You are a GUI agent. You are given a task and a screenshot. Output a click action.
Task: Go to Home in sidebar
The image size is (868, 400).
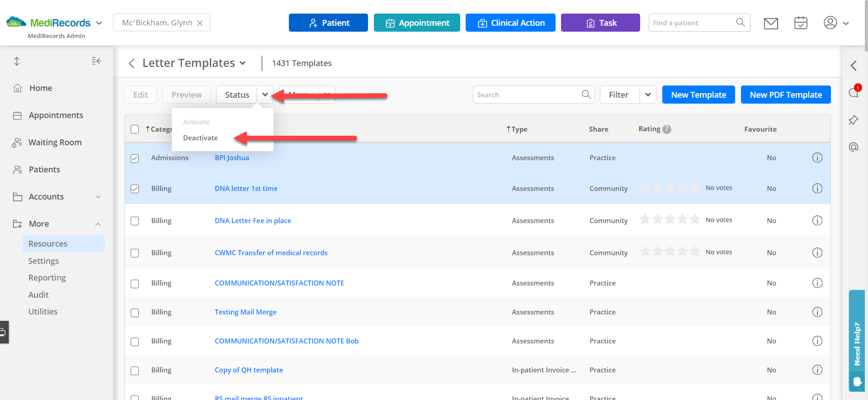(x=41, y=88)
